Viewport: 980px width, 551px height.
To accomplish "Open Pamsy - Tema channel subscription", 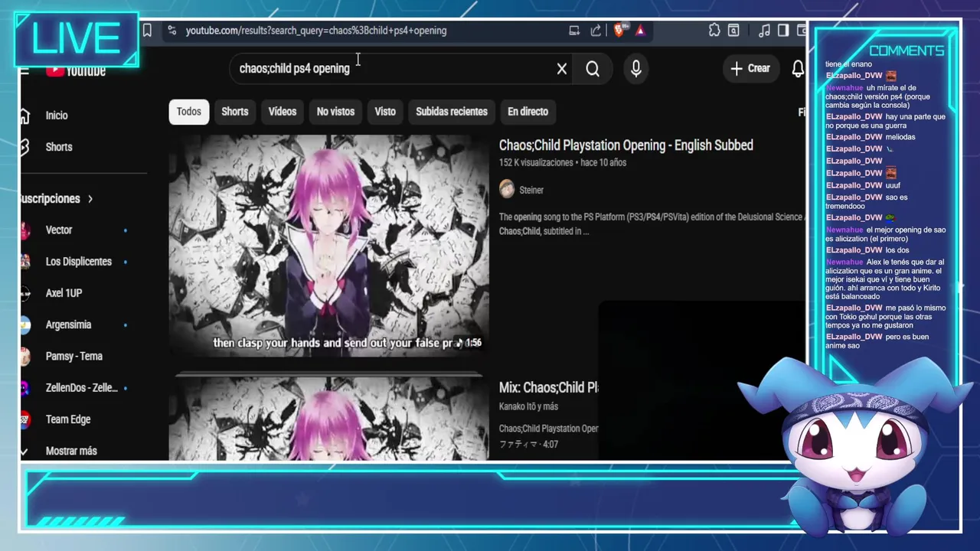I will click(73, 356).
